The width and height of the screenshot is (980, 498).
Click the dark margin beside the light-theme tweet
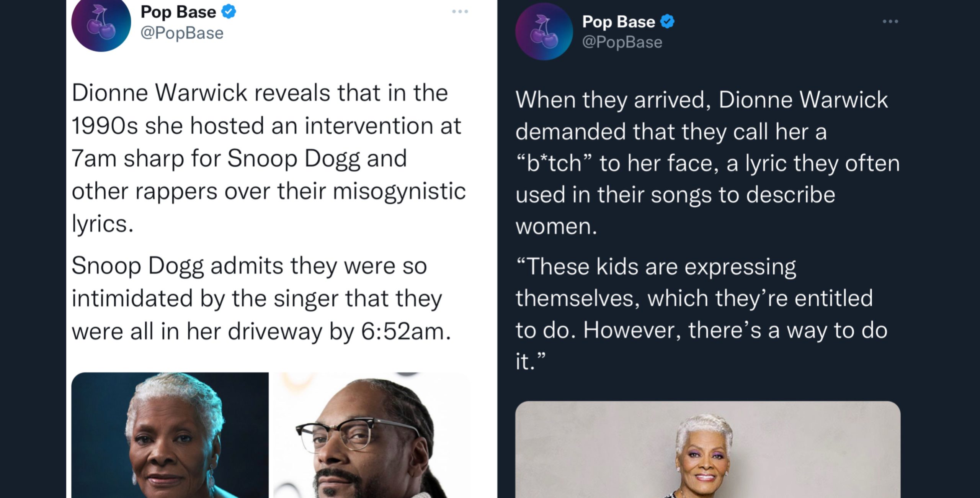coord(33,249)
